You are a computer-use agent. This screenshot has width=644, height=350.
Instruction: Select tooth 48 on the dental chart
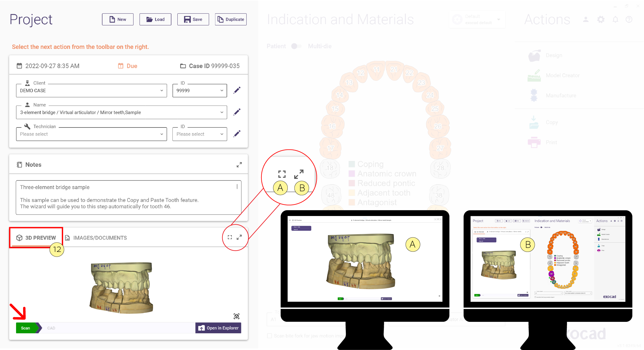[x=332, y=195]
